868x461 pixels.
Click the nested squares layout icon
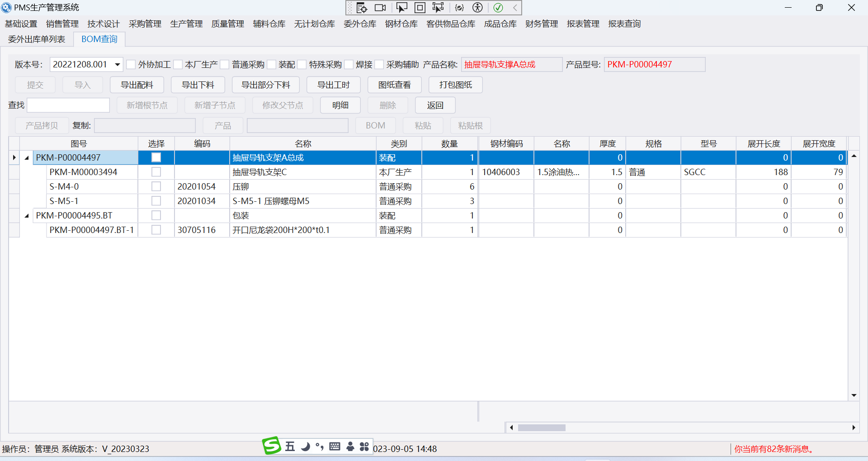click(x=420, y=8)
